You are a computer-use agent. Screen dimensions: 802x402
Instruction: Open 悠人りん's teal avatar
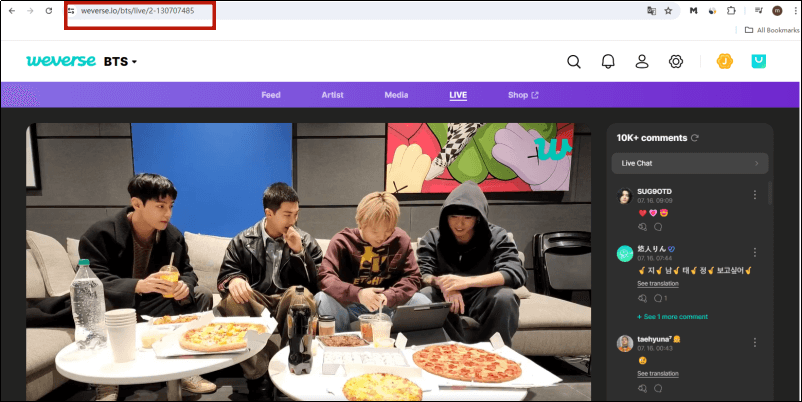click(625, 253)
